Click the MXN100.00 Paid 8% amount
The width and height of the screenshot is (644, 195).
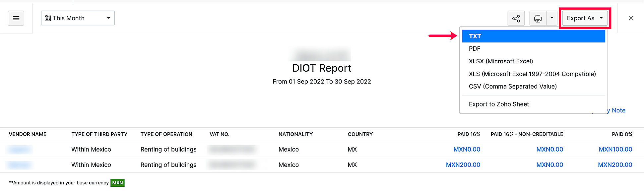pyautogui.click(x=615, y=149)
